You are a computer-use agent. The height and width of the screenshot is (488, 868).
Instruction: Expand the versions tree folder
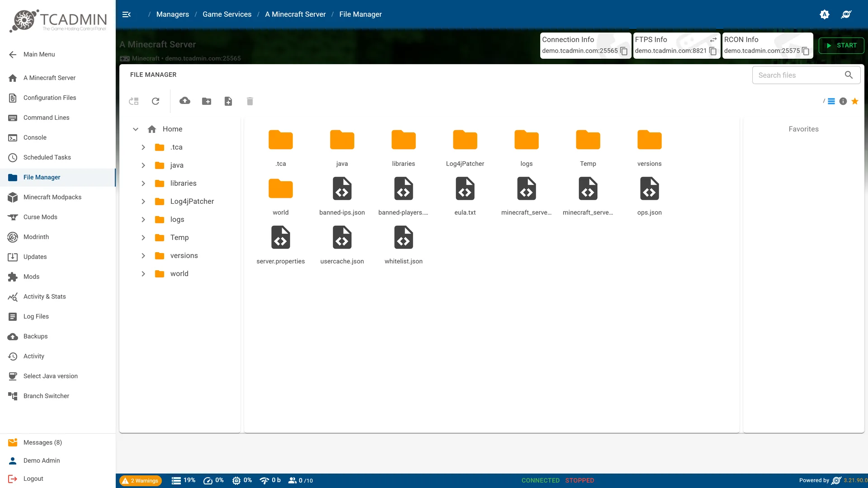143,256
